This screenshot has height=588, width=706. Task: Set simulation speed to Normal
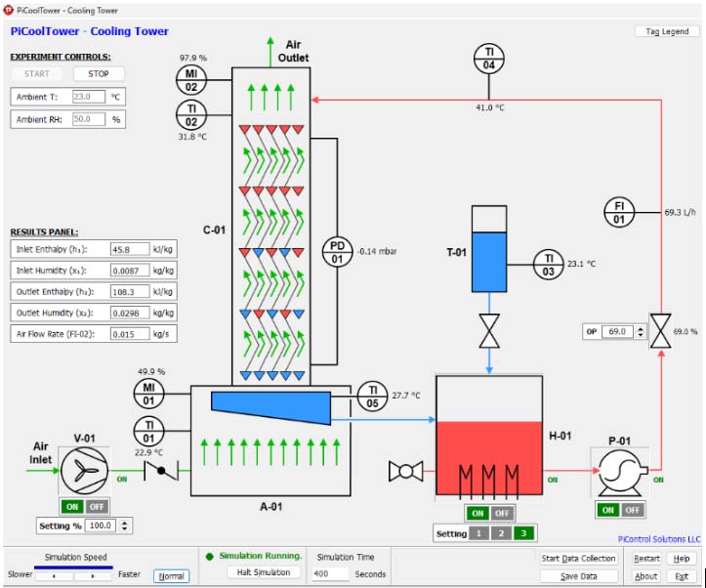pyautogui.click(x=172, y=576)
